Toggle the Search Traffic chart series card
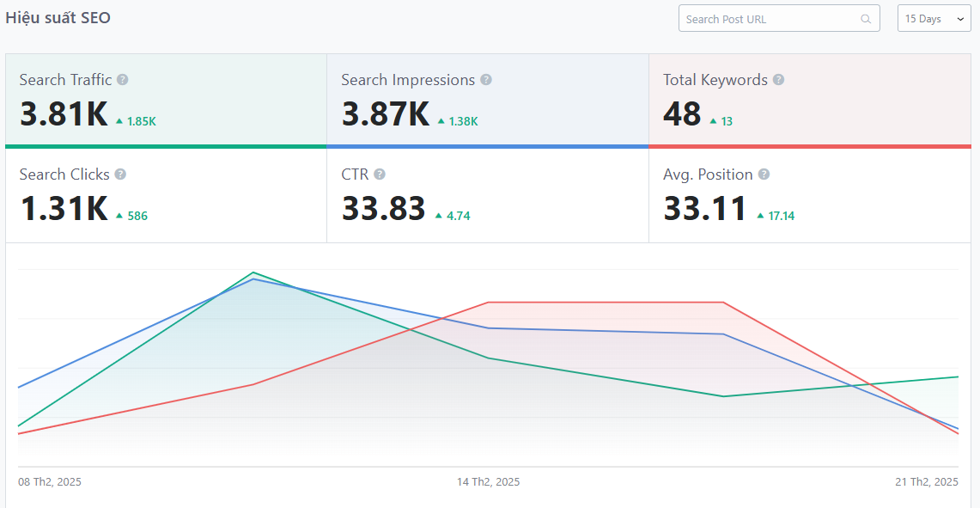 coord(166,101)
